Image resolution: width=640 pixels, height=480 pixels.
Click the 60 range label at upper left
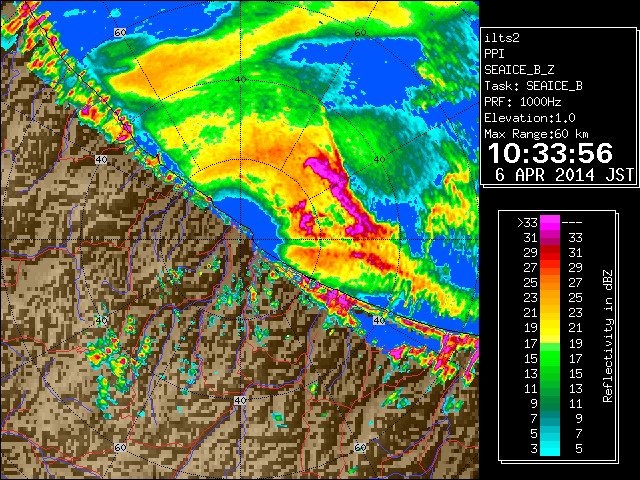pos(120,33)
